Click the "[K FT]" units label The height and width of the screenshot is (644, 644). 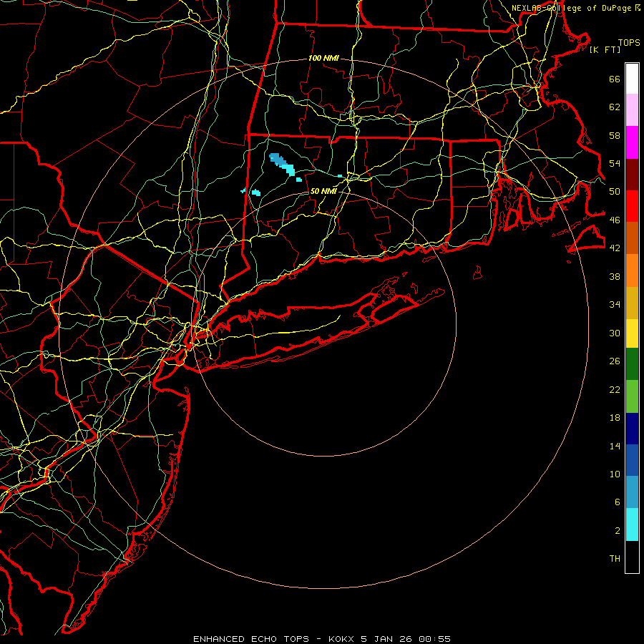point(605,49)
